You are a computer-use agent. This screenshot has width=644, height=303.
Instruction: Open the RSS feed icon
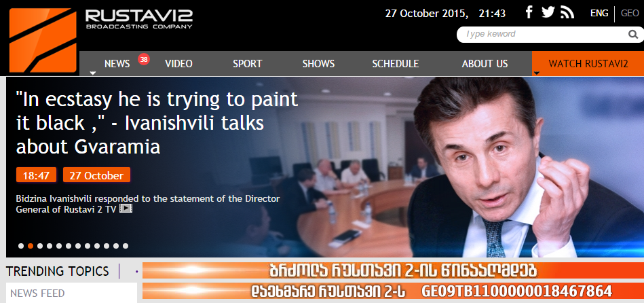567,13
